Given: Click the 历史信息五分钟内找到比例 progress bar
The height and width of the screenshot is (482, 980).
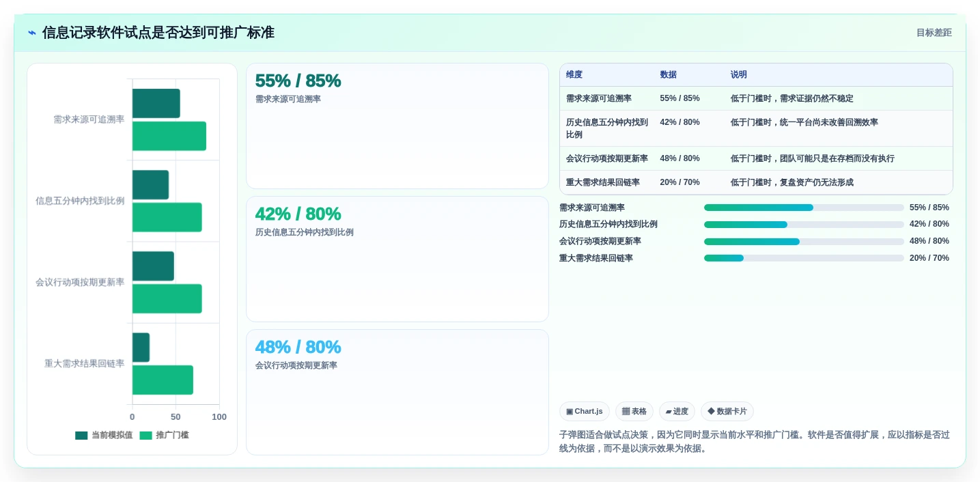Looking at the screenshot, I should [804, 225].
